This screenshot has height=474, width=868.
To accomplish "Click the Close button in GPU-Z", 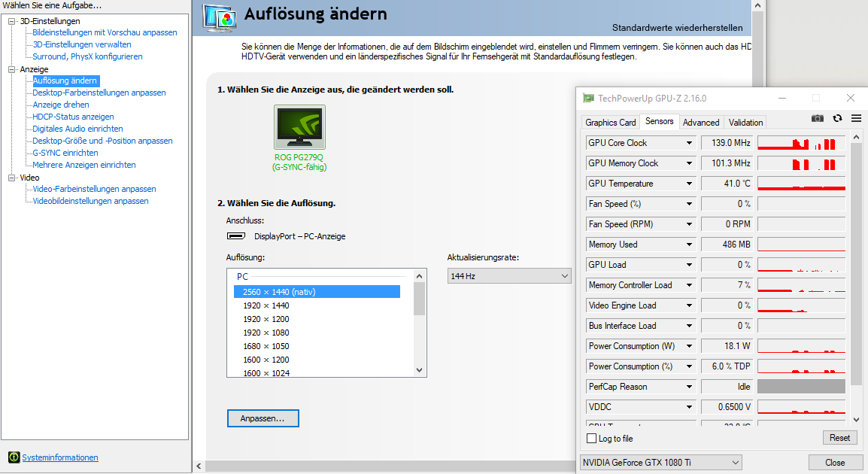I will [835, 463].
